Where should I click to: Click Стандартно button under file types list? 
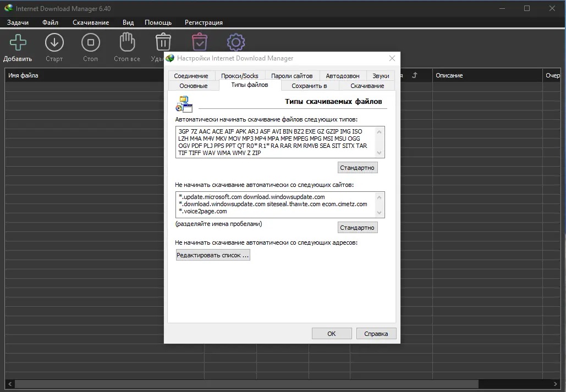click(x=358, y=168)
